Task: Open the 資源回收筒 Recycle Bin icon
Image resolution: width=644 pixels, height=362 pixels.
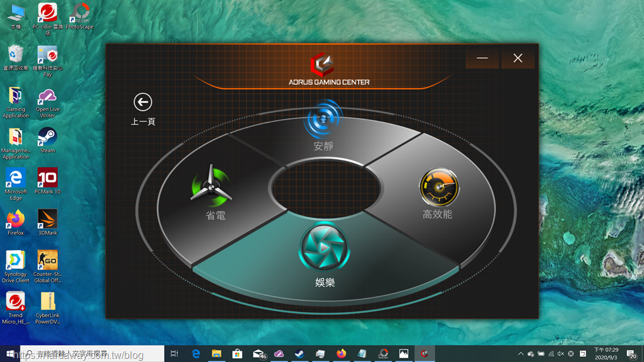Action: click(x=16, y=58)
